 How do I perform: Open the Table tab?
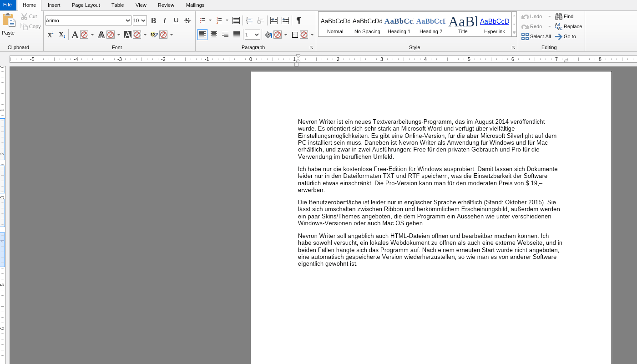tap(118, 5)
